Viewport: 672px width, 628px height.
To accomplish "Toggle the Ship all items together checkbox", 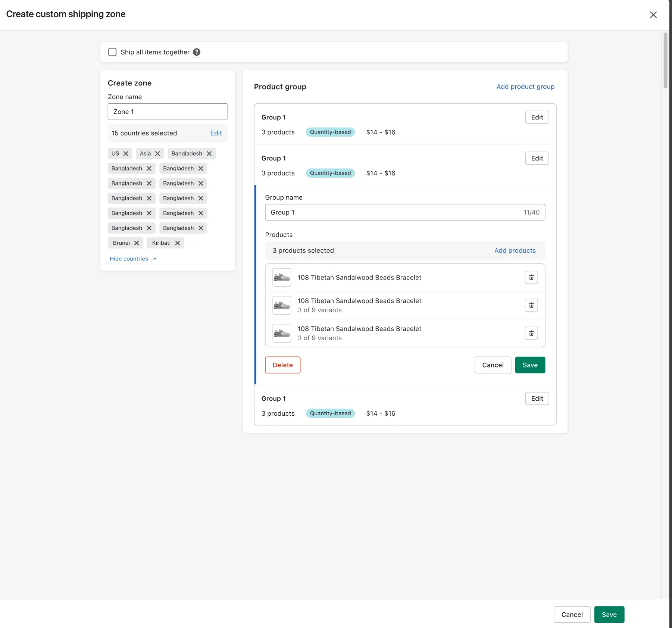I will pos(112,52).
